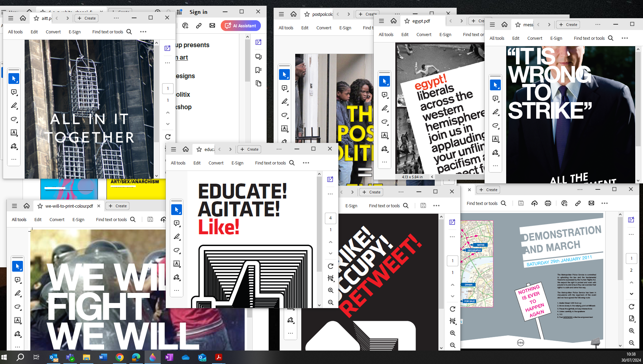
Task: Toggle the star beside postpolcolc tab
Action: coord(307,14)
